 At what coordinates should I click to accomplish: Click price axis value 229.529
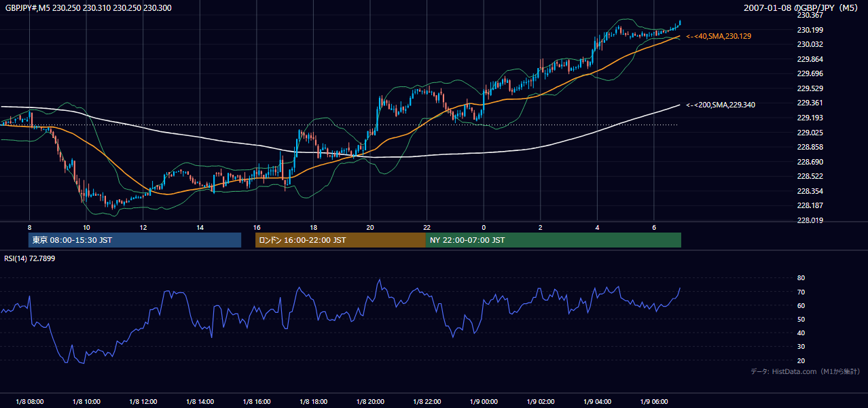coord(810,88)
